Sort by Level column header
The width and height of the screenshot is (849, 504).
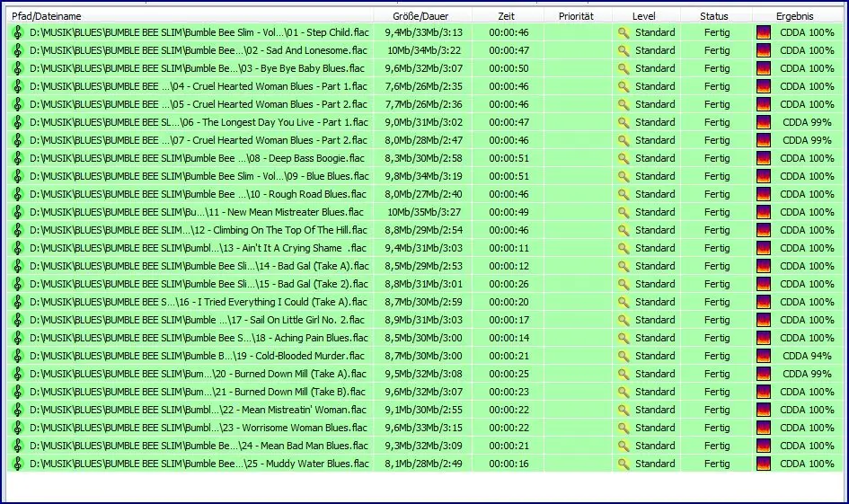(x=646, y=16)
